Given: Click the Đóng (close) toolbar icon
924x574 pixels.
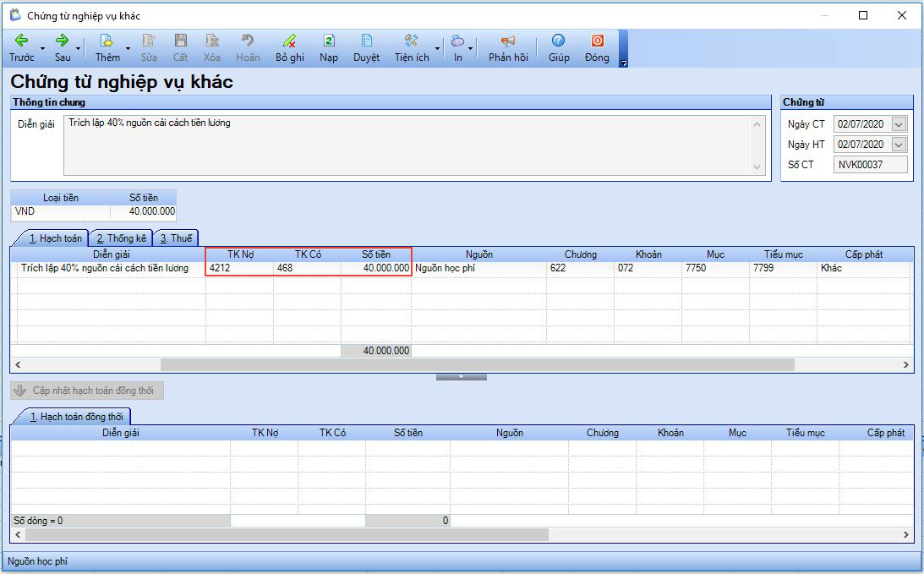Looking at the screenshot, I should click(597, 41).
